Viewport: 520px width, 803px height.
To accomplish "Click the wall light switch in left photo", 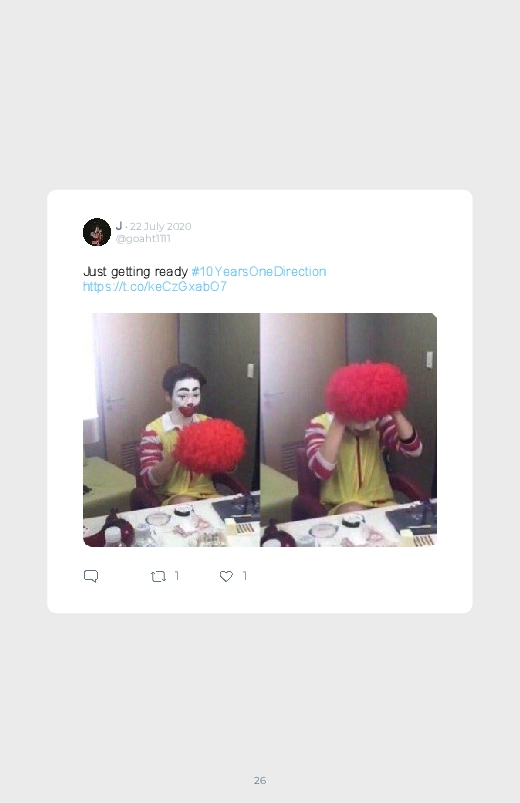I will 251,371.
